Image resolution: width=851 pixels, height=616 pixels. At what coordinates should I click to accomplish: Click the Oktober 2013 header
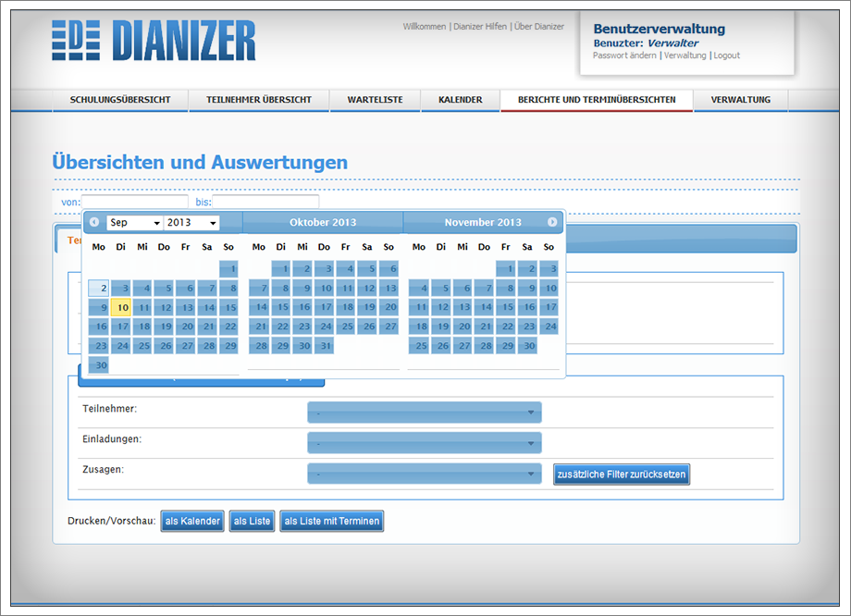point(323,223)
